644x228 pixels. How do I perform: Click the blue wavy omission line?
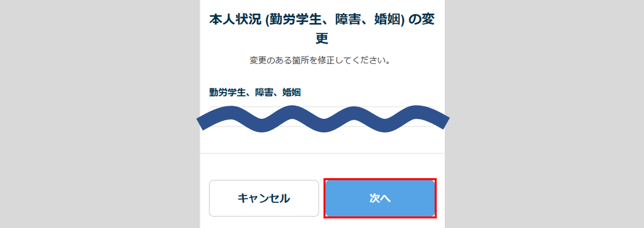point(322,121)
